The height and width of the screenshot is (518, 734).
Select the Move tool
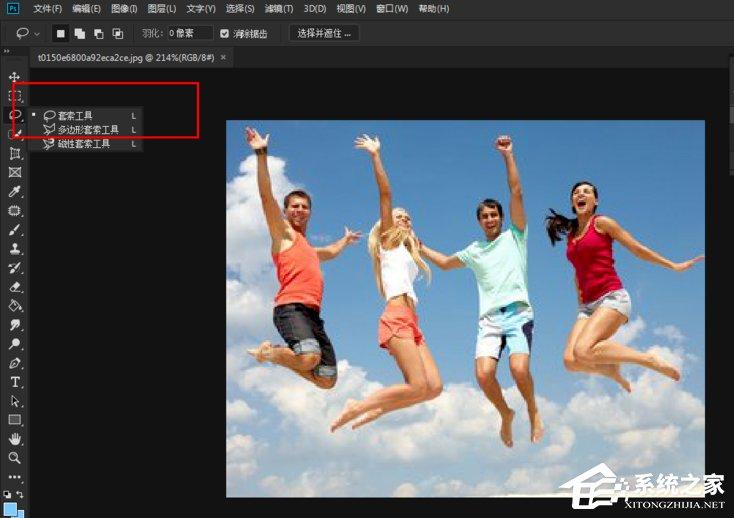pyautogui.click(x=15, y=77)
